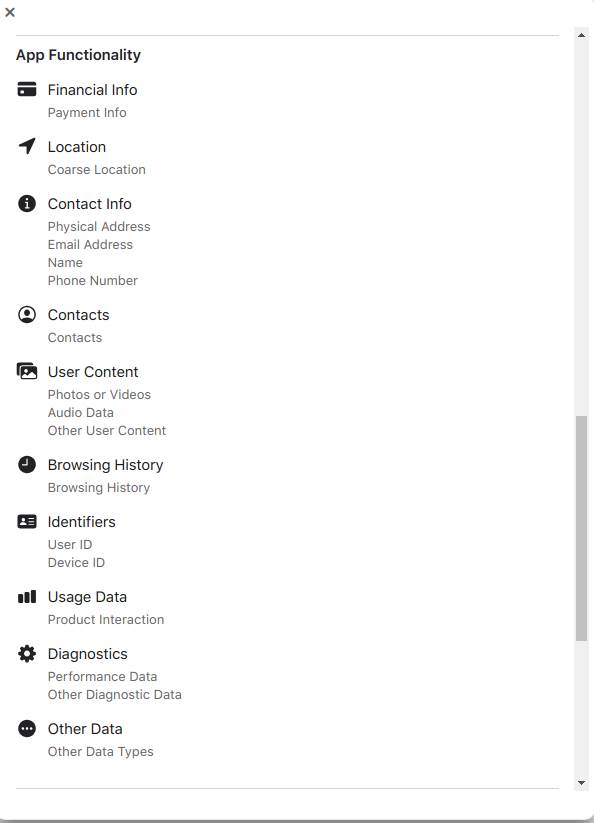
Task: Click the Coarse Location label
Action: [96, 169]
